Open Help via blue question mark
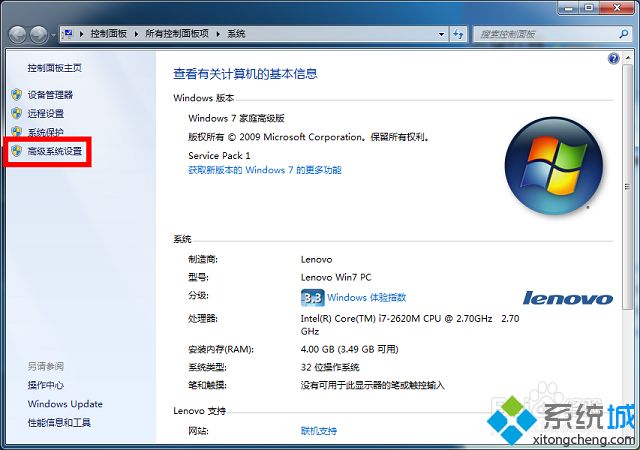Image resolution: width=640 pixels, height=450 pixels. [613, 59]
